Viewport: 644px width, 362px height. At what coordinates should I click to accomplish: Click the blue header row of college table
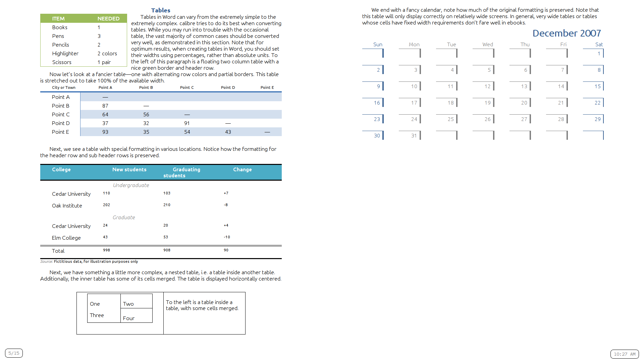click(x=161, y=172)
